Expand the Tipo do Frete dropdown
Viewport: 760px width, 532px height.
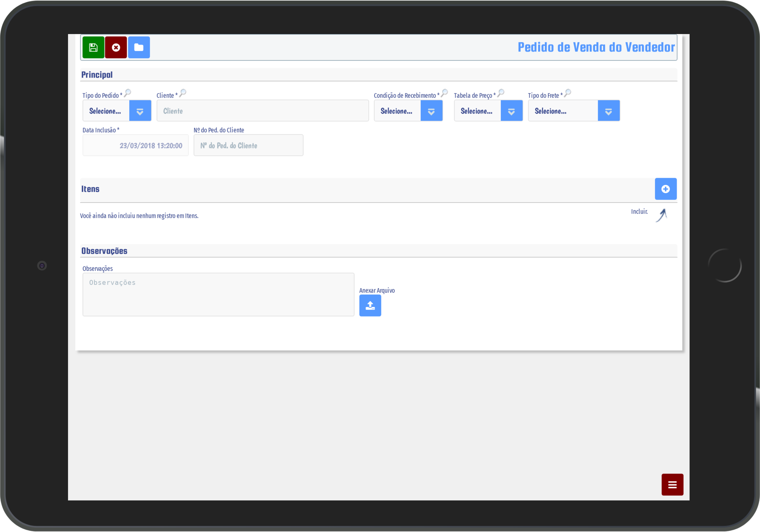tap(608, 111)
